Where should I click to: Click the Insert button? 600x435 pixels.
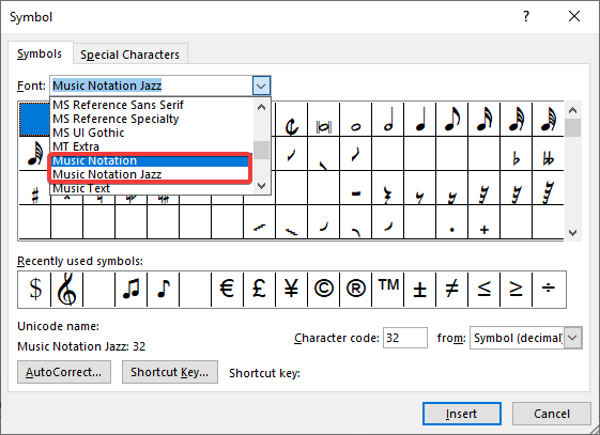[461, 413]
